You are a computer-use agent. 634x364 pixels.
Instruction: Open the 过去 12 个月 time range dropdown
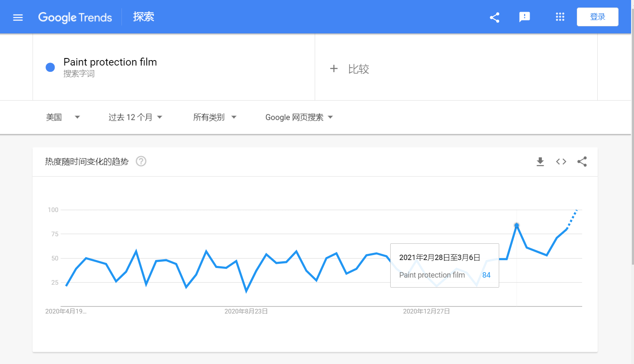tap(135, 117)
